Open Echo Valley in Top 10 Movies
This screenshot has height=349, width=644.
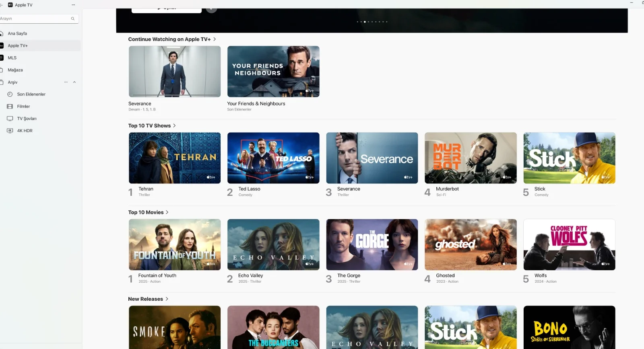[273, 244]
